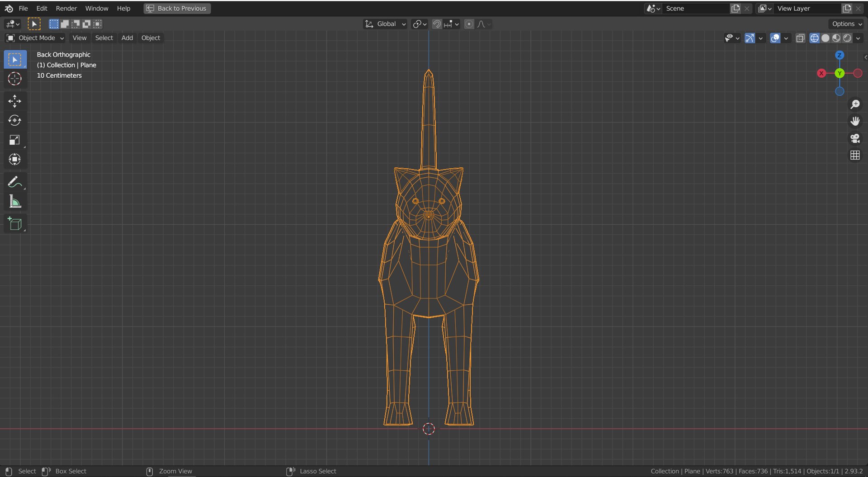The height and width of the screenshot is (477, 868).
Task: Open the Object Mode dropdown
Action: (35, 38)
